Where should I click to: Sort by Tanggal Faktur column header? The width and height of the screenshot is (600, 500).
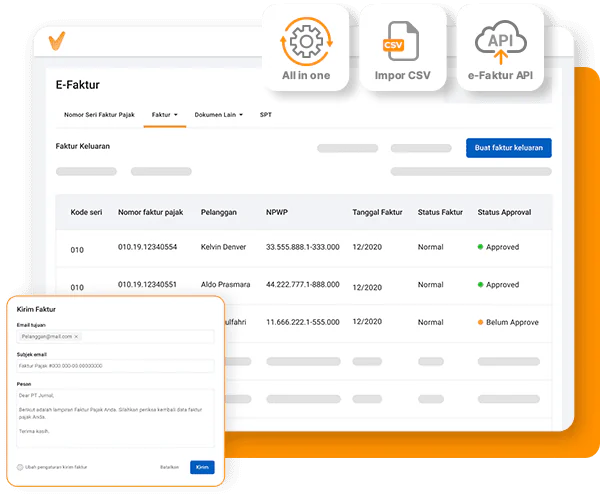[377, 212]
